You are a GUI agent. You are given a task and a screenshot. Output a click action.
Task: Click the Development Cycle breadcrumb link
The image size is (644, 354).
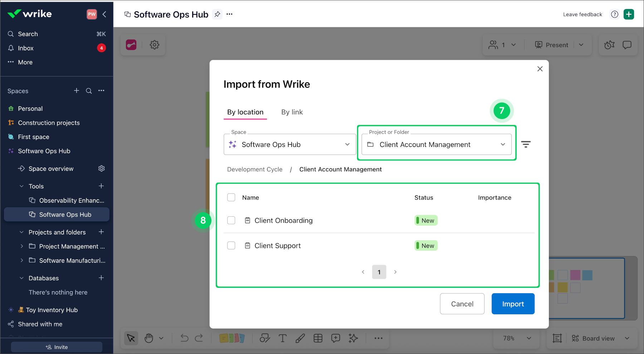coord(255,169)
